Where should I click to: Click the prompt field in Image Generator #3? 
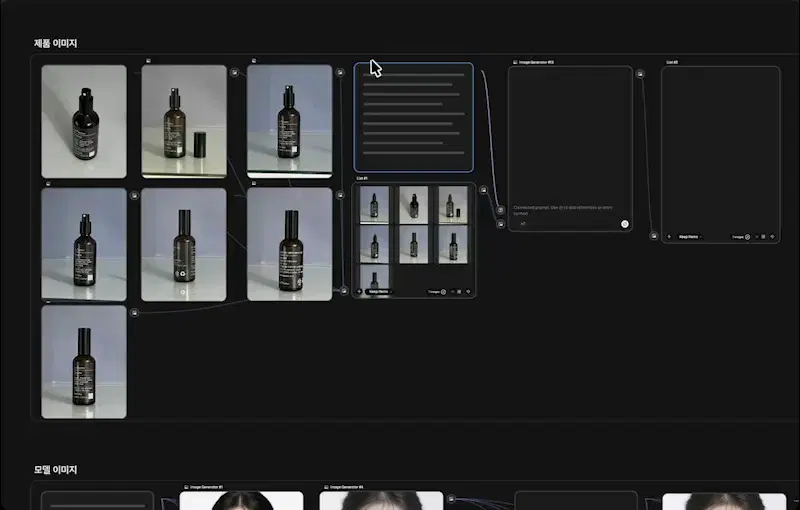pyautogui.click(x=563, y=210)
